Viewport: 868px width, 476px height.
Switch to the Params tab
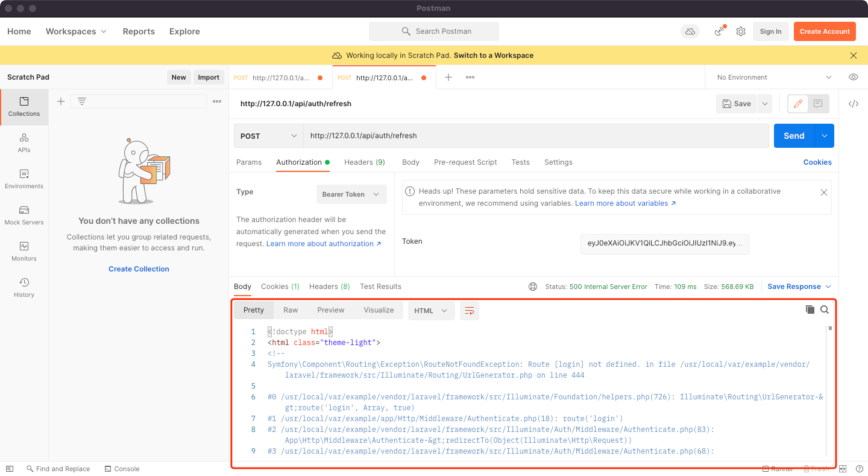[x=249, y=162]
